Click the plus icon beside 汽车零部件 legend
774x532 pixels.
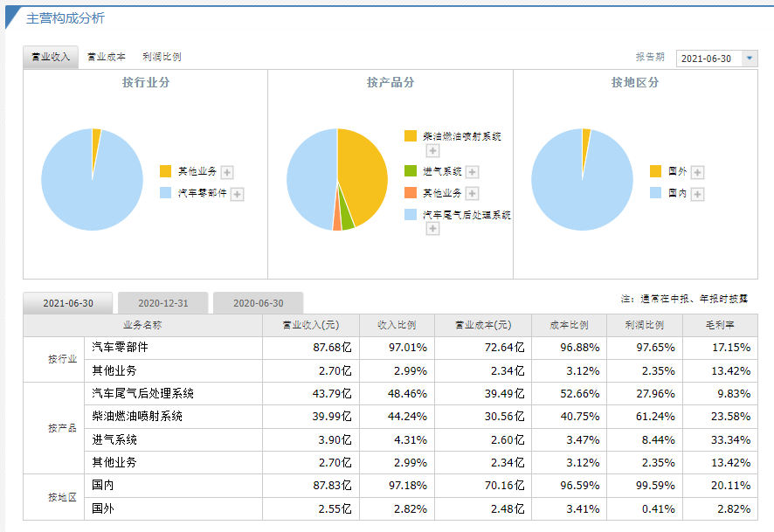click(x=237, y=194)
